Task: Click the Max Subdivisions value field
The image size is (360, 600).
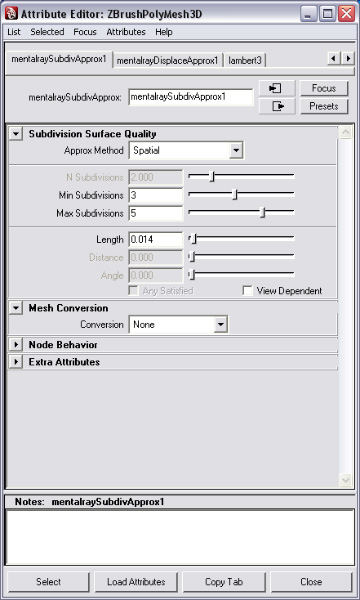Action: pos(156,213)
